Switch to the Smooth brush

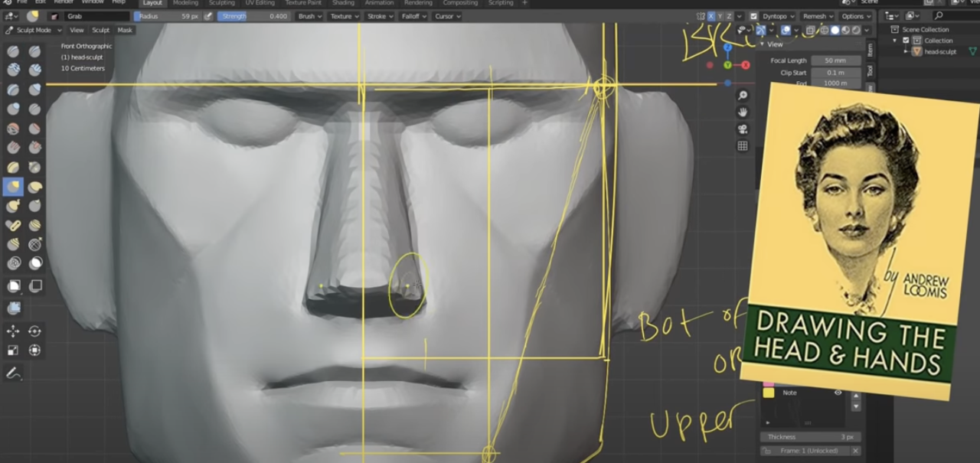(x=13, y=129)
